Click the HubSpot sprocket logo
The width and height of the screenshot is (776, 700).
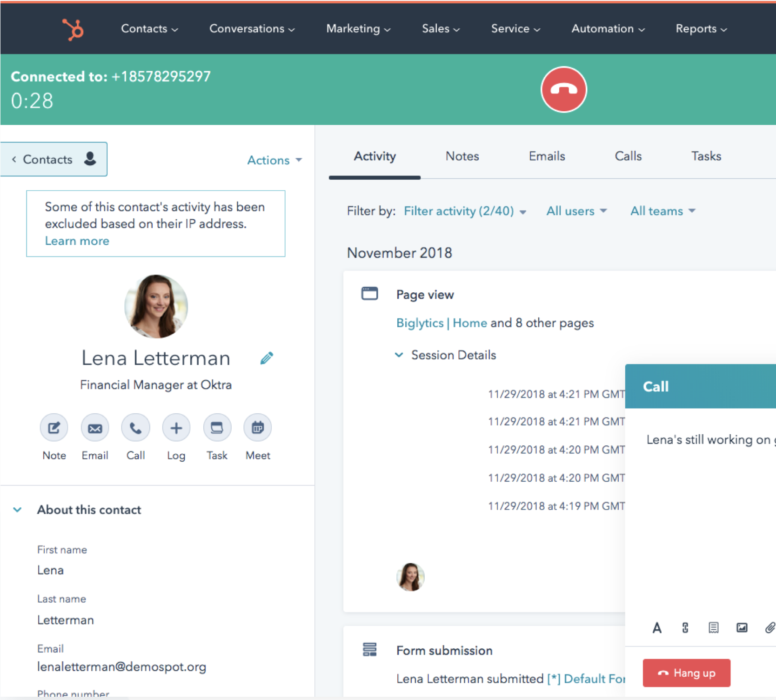73,29
